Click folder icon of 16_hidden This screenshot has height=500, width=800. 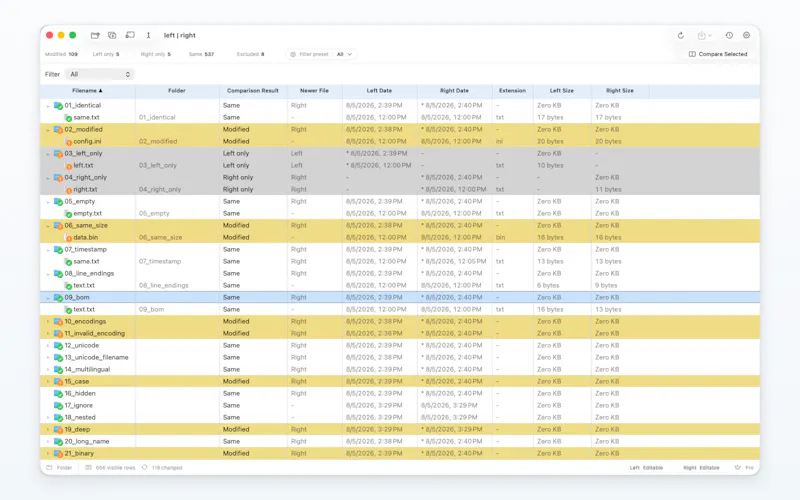(x=58, y=393)
